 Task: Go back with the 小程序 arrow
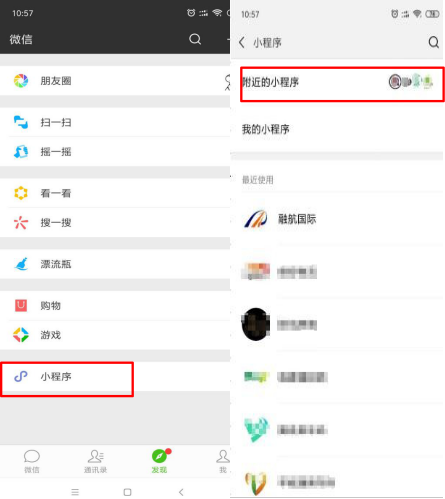pyautogui.click(x=242, y=42)
